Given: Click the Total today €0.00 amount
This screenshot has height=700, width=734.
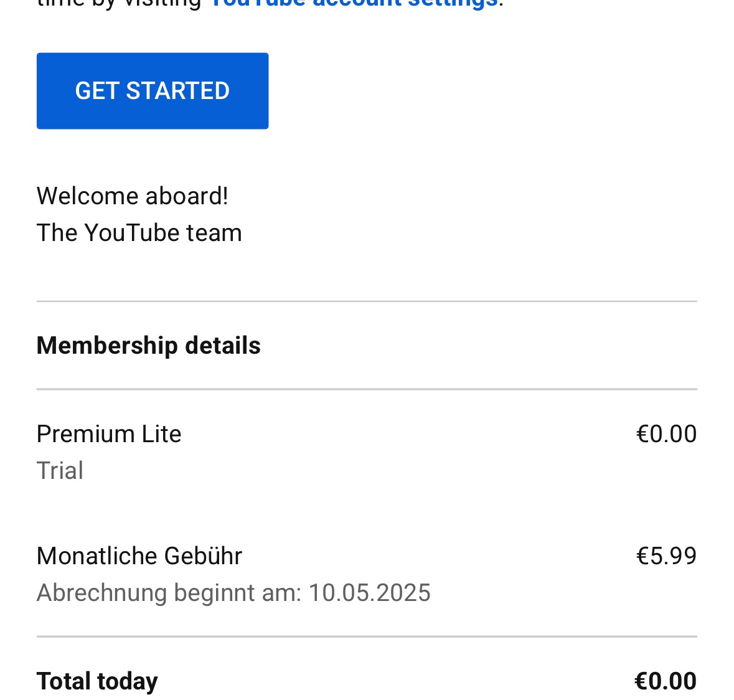Looking at the screenshot, I should [665, 681].
